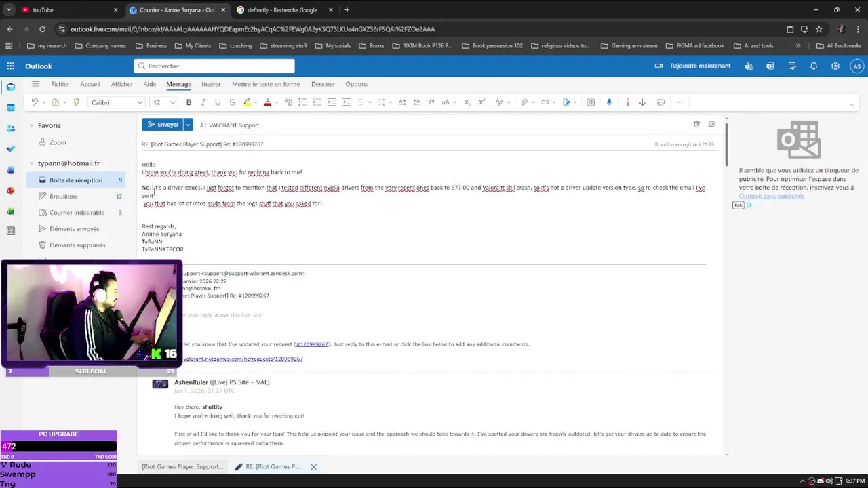Viewport: 868px width, 488px height.
Task: Open the Outlook settings gear
Action: [835, 66]
